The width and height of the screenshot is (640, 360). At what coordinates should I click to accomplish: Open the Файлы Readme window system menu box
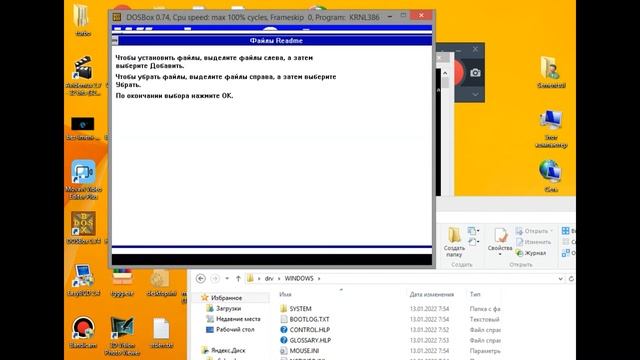(115, 40)
